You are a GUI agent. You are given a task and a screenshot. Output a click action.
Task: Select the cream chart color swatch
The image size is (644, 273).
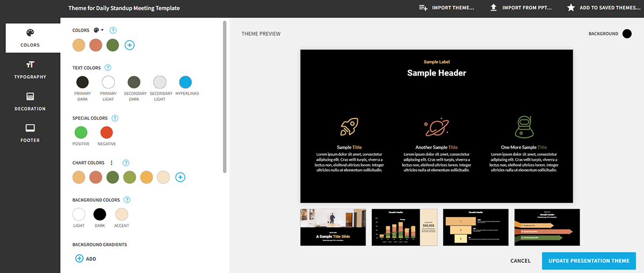pyautogui.click(x=164, y=177)
